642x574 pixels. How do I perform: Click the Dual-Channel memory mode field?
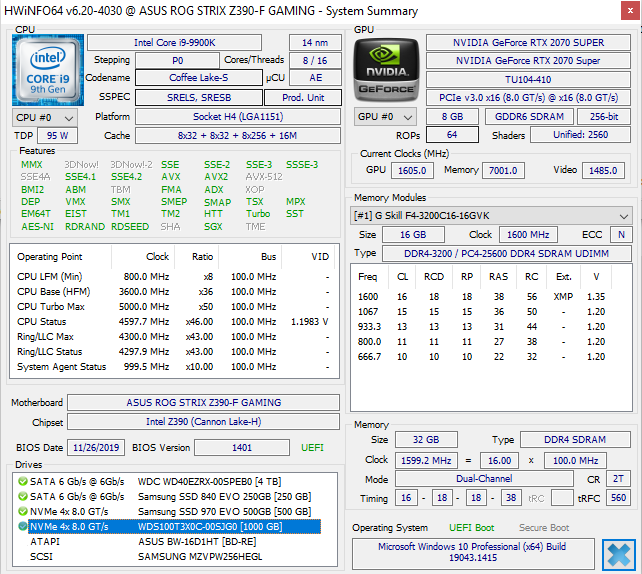coord(484,479)
